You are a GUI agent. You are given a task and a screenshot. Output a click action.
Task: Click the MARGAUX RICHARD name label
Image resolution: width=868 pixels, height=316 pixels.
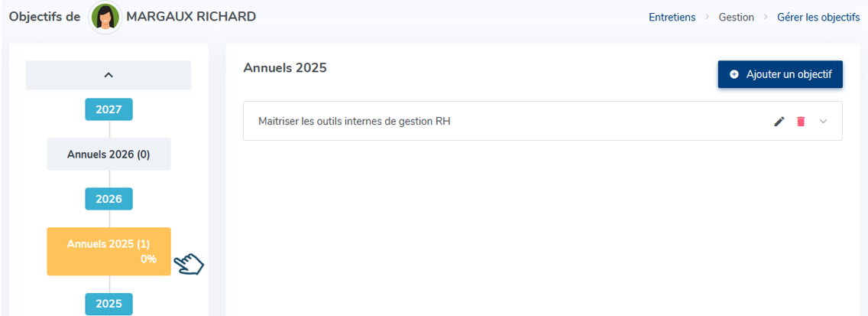tap(191, 17)
